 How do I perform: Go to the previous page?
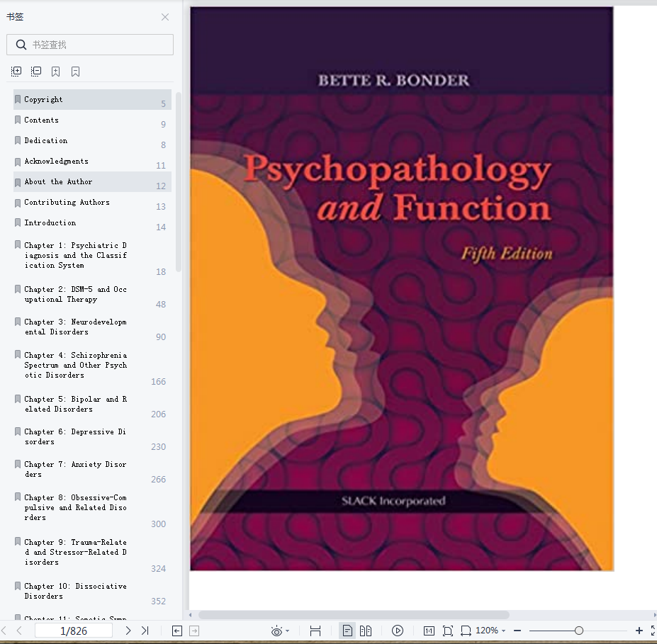[x=19, y=631]
